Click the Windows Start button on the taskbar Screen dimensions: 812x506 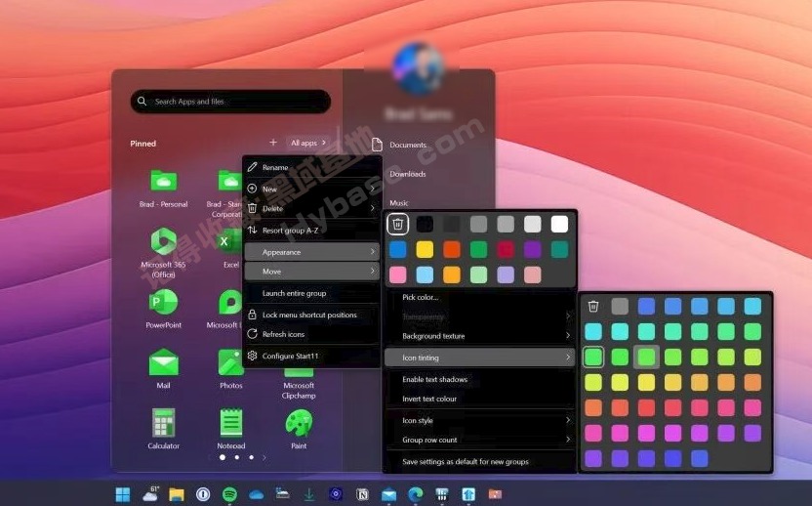tap(123, 494)
